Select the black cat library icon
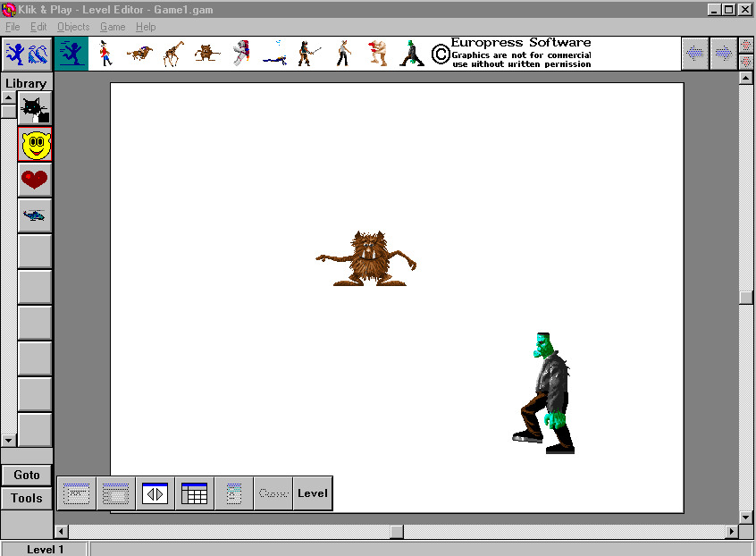Viewport: 756px width, 556px height. click(x=35, y=108)
